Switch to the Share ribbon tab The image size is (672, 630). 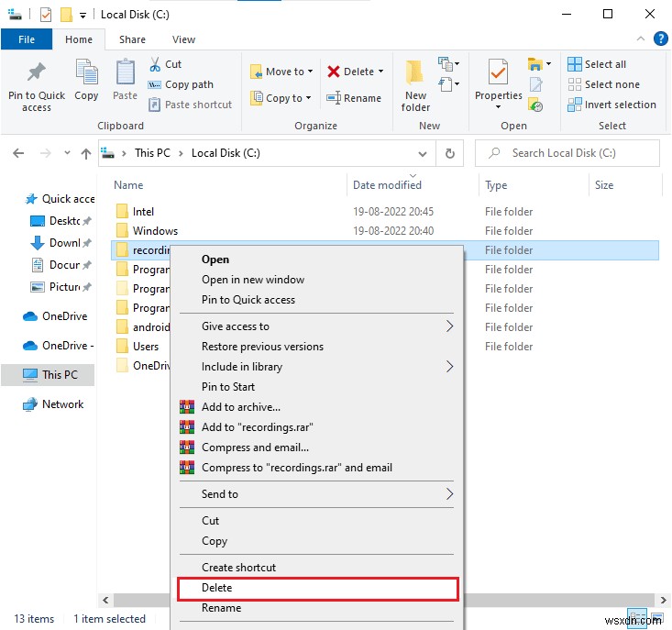132,39
